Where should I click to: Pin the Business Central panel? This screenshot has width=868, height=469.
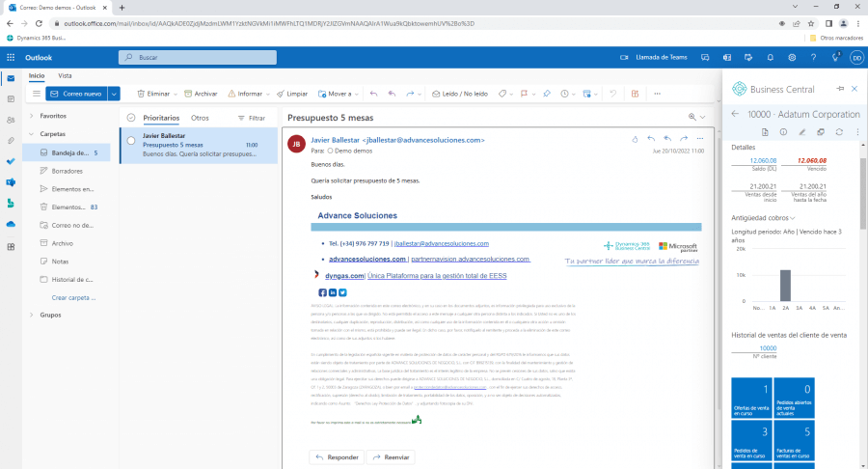pyautogui.click(x=838, y=89)
